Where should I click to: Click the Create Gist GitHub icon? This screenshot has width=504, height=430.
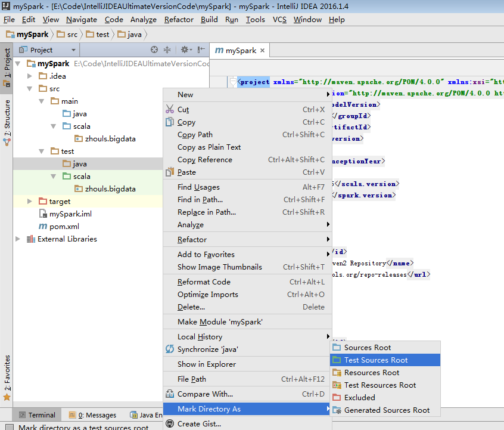coord(170,423)
